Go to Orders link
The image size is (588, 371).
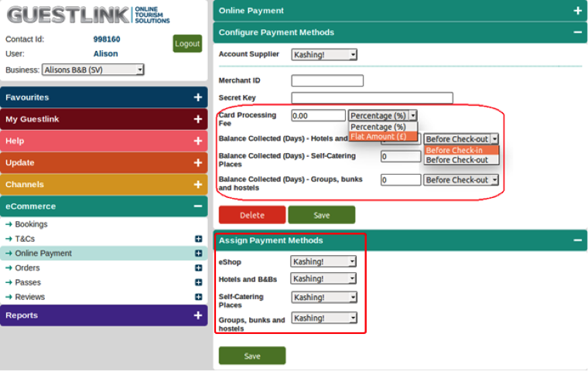(x=27, y=268)
